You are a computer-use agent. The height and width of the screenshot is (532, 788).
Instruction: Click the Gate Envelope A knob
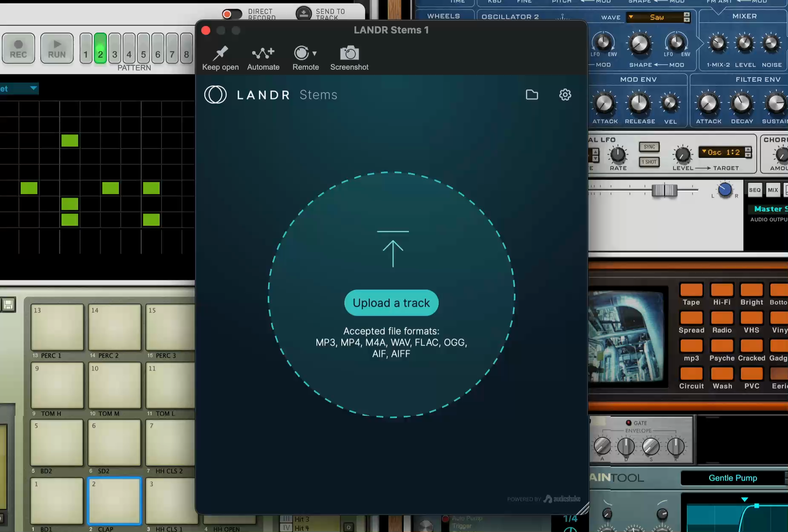(x=602, y=446)
